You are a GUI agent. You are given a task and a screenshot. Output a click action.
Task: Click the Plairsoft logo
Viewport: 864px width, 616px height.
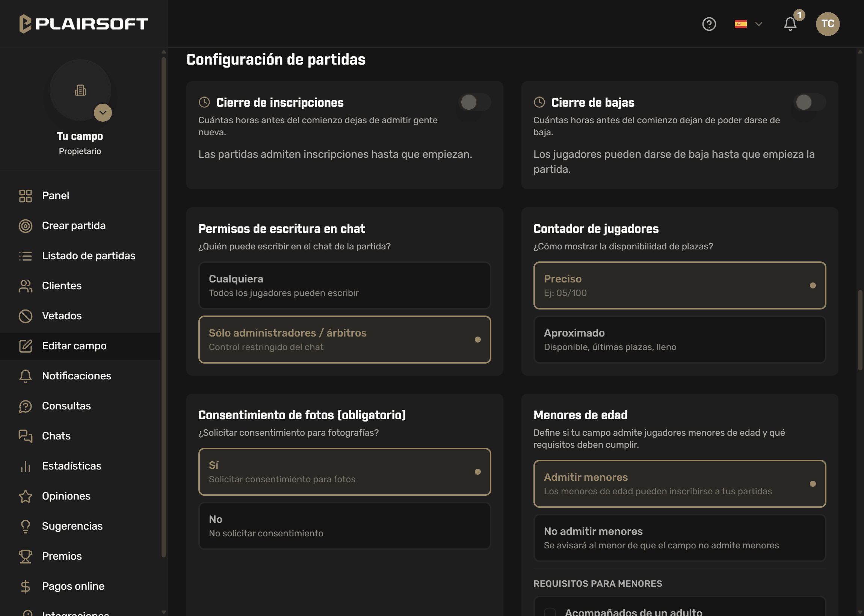(x=83, y=24)
